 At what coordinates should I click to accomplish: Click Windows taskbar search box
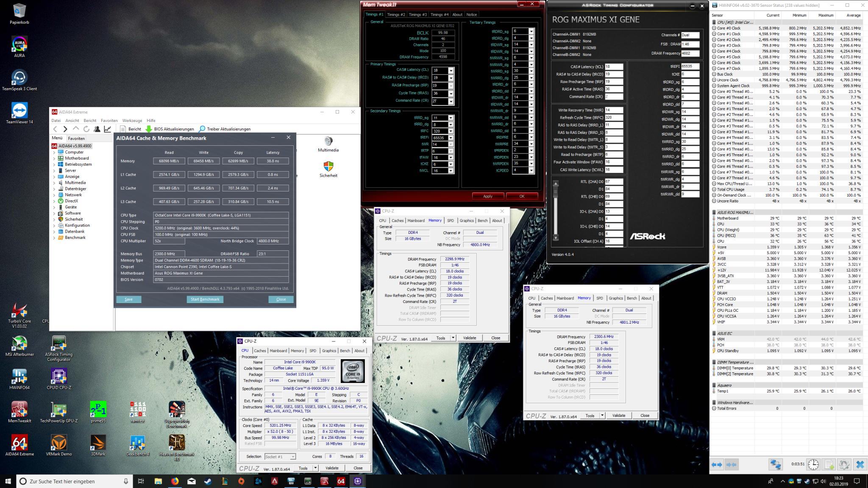point(75,481)
